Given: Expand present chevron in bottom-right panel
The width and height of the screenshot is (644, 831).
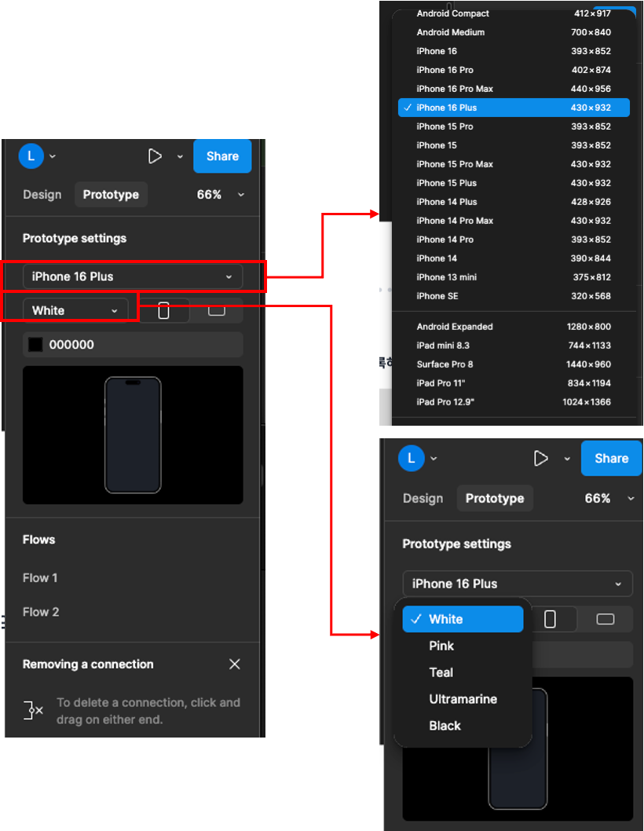Looking at the screenshot, I should point(567,459).
